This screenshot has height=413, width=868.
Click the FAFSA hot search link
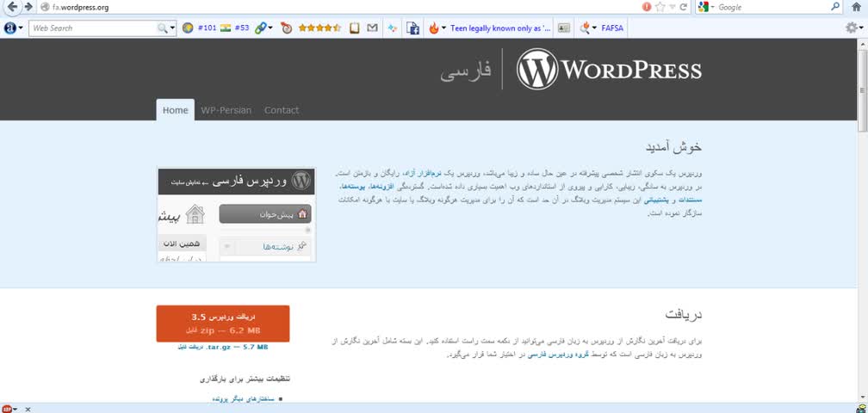[612, 28]
